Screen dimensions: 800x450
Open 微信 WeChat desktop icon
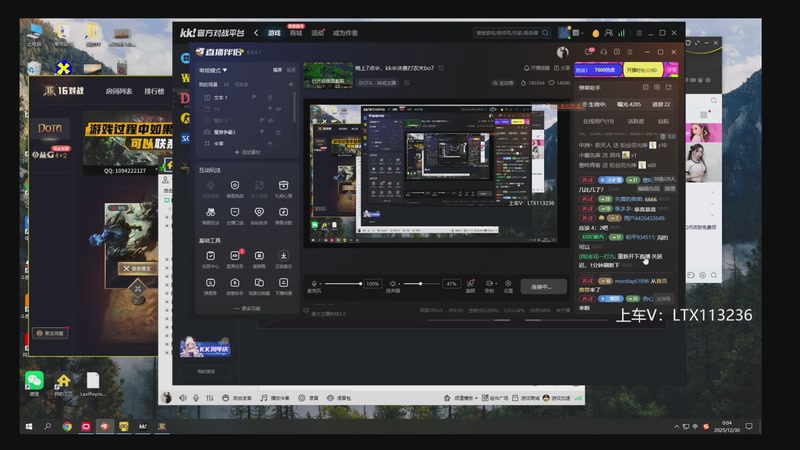click(34, 383)
